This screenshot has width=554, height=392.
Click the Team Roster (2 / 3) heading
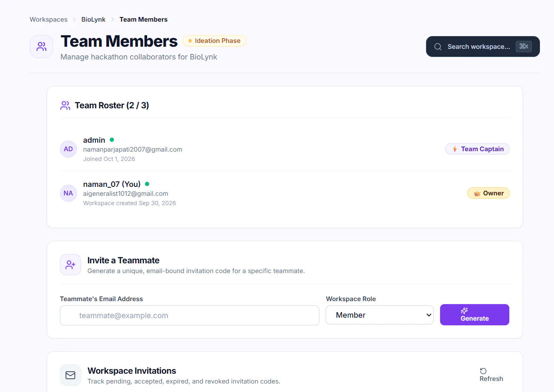tap(112, 105)
